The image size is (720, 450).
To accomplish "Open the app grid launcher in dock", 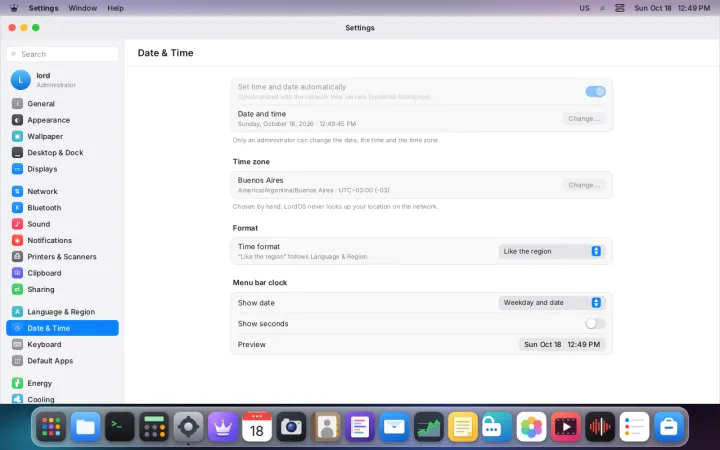I will click(51, 427).
